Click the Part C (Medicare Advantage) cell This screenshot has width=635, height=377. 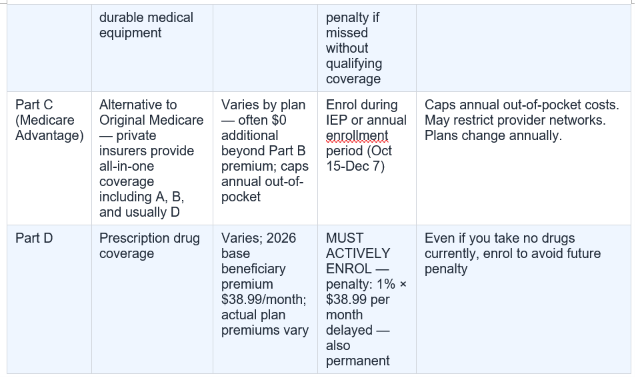[x=49, y=158]
